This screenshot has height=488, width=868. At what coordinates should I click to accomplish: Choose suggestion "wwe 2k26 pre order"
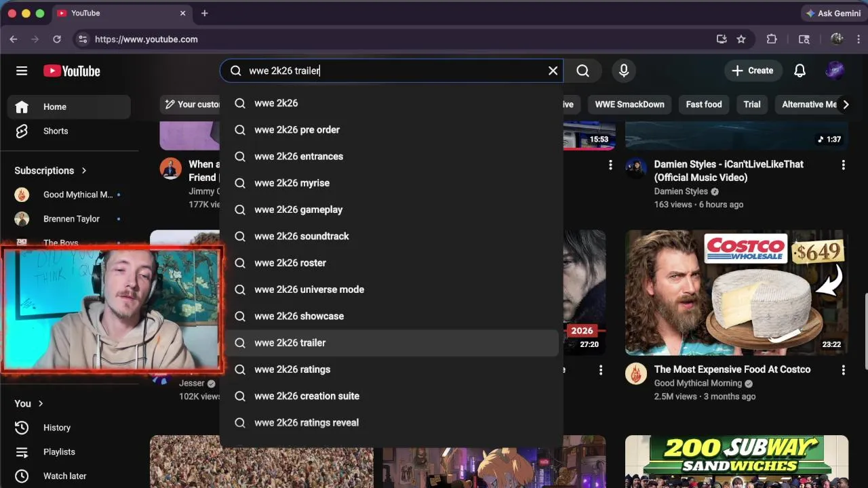click(392, 129)
